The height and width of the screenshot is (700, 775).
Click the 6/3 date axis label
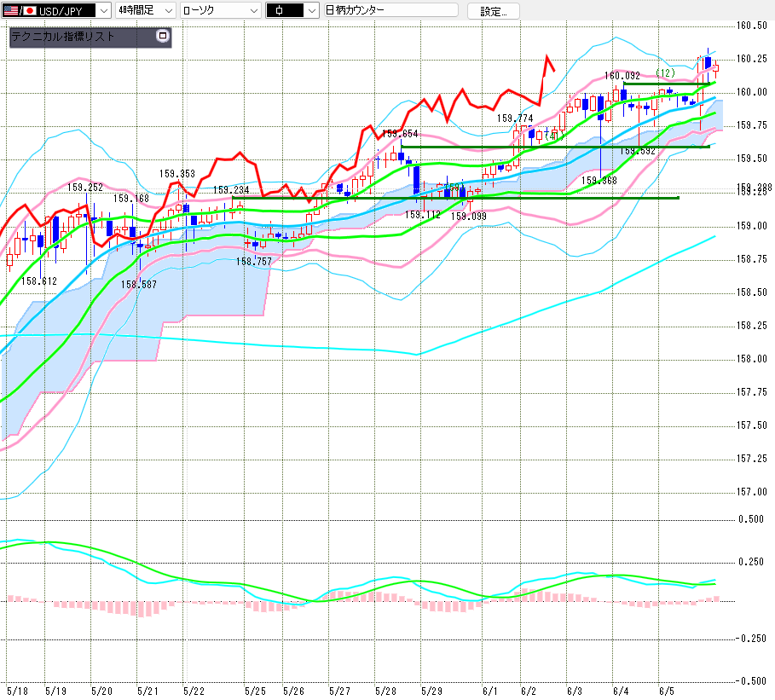tap(575, 691)
